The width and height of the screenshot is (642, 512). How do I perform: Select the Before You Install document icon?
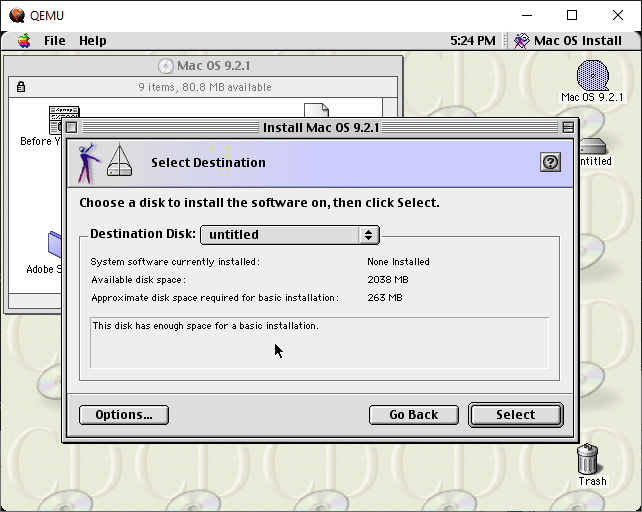click(x=62, y=117)
